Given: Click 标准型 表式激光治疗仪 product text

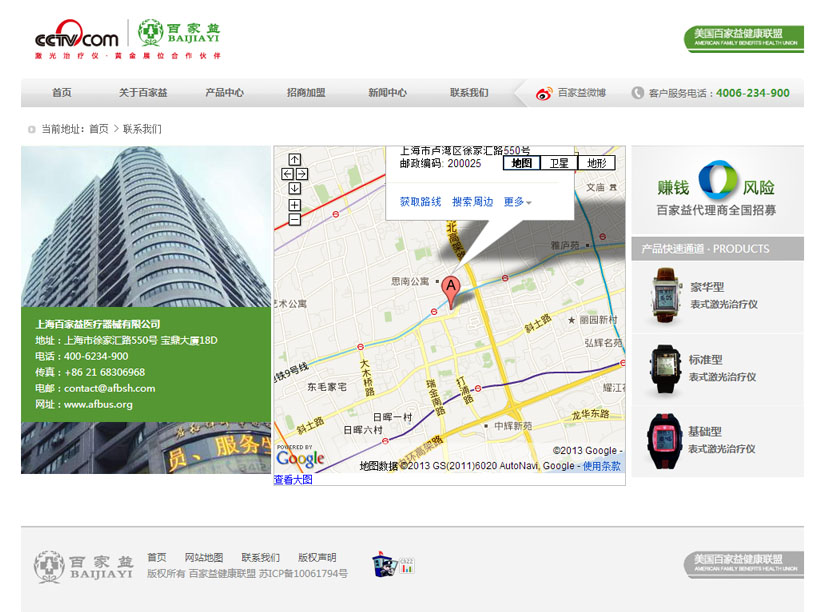Looking at the screenshot, I should point(722,368).
